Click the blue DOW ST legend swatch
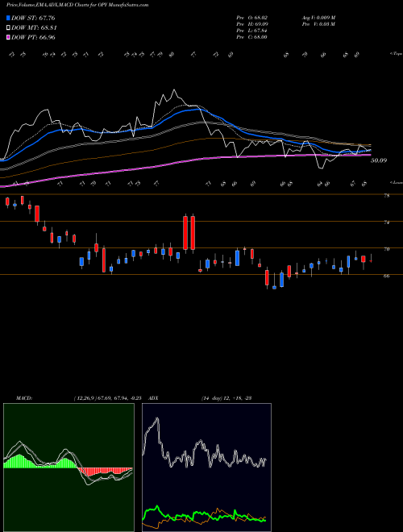This screenshot has width=403, height=532. [x=8, y=18]
